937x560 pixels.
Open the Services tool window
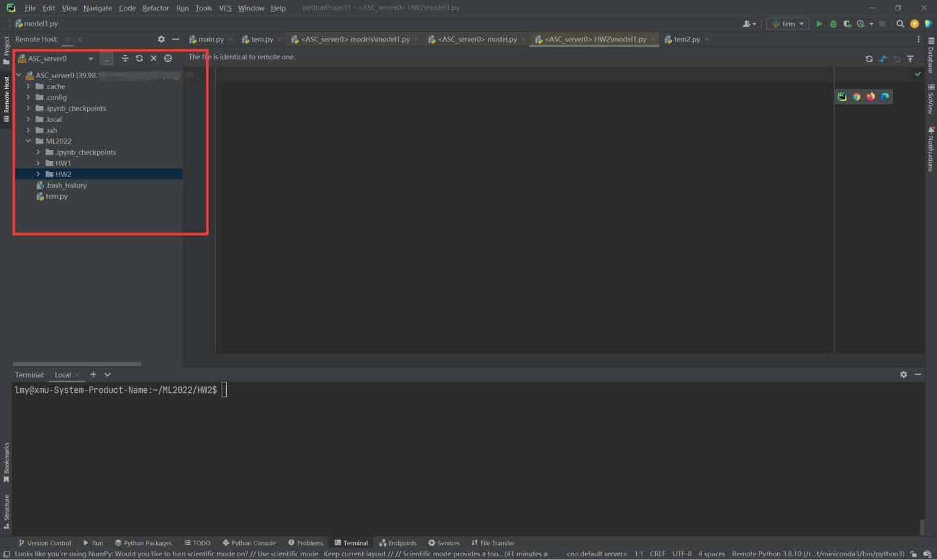444,543
